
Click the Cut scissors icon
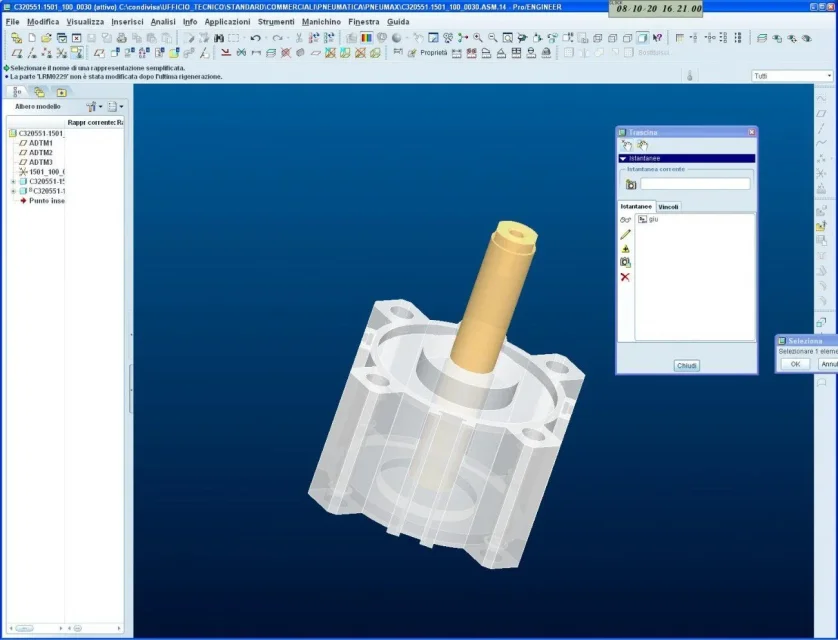[299, 38]
